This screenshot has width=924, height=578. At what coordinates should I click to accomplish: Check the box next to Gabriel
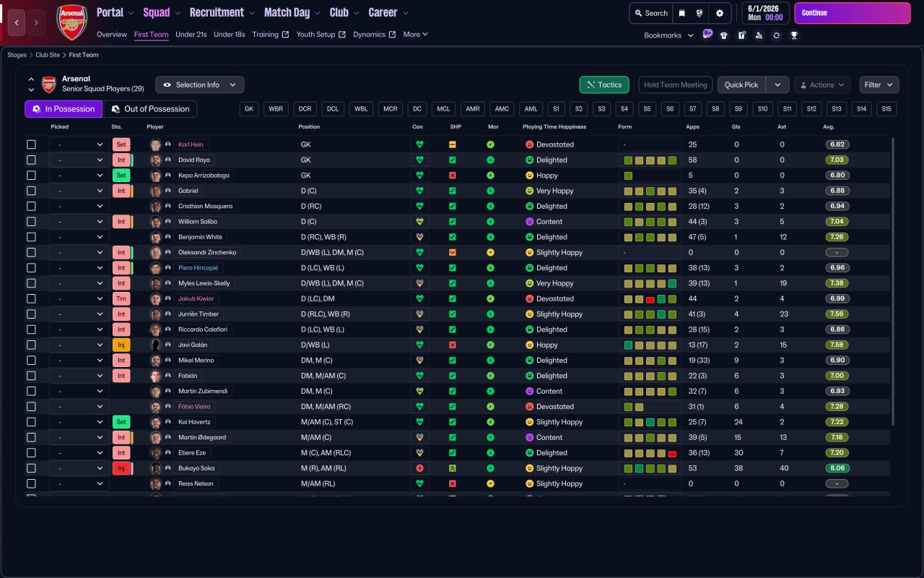click(x=31, y=191)
